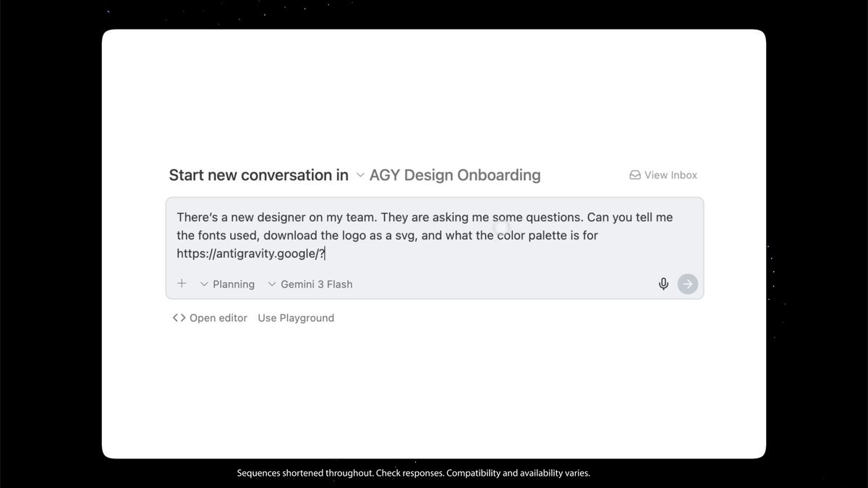Click the code brackets icon beside Open editor
The image size is (868, 488).
[x=179, y=318]
